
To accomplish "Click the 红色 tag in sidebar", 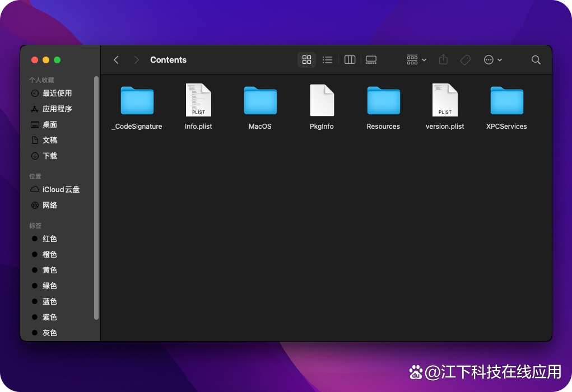I will (49, 239).
